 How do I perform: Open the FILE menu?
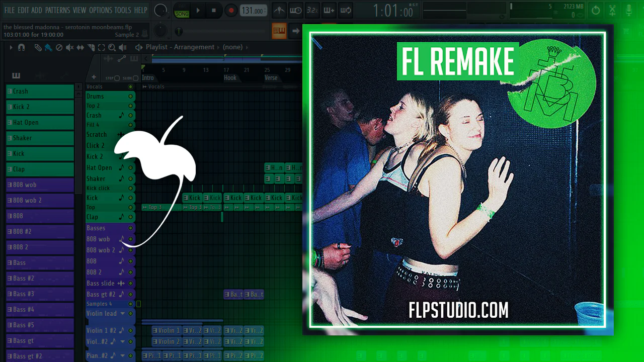pyautogui.click(x=10, y=10)
